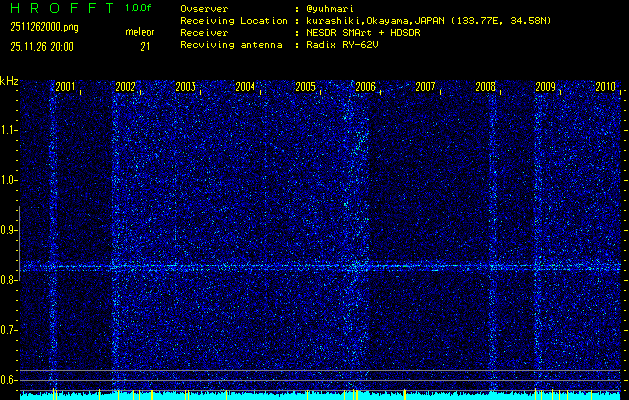Screen dimensions: 629x400
Task: Click the 1.1 kHz axis label
Action: pyautogui.click(x=9, y=130)
